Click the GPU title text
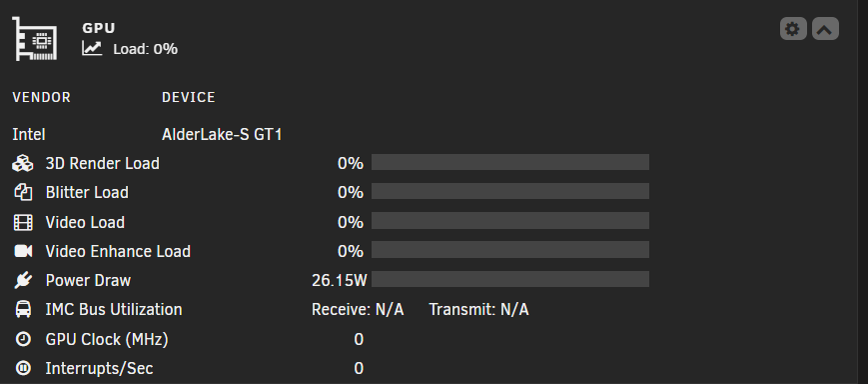The image size is (868, 384). tap(99, 28)
